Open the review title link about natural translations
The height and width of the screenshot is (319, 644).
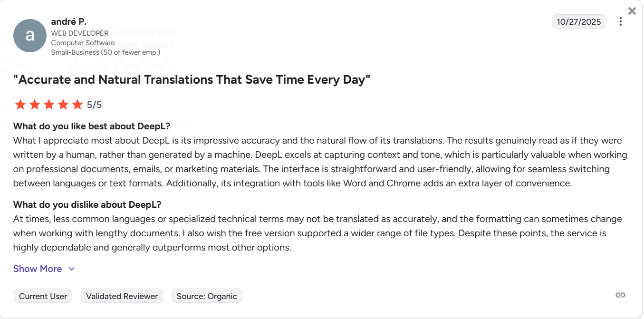[192, 79]
